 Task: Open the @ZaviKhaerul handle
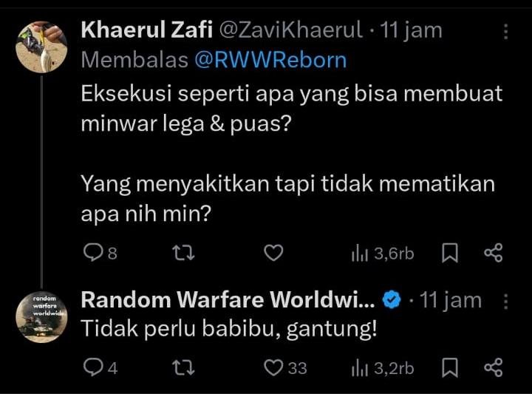291,30
